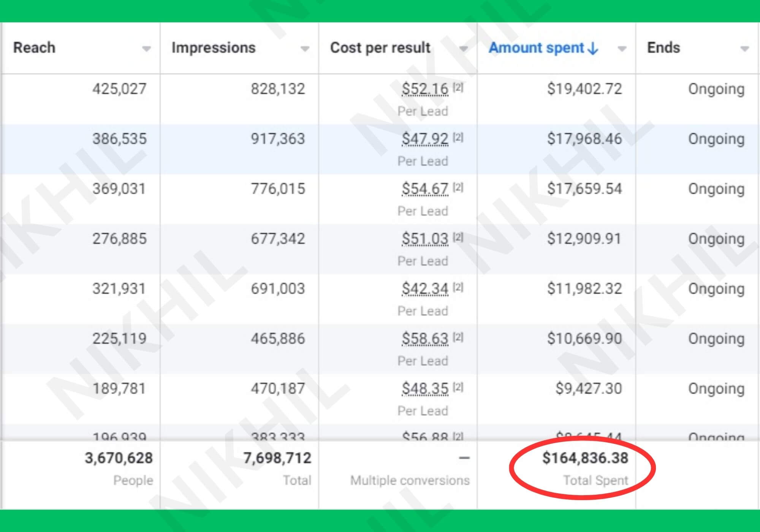
Task: Click the $48.35 cost per lead link
Action: coord(425,388)
